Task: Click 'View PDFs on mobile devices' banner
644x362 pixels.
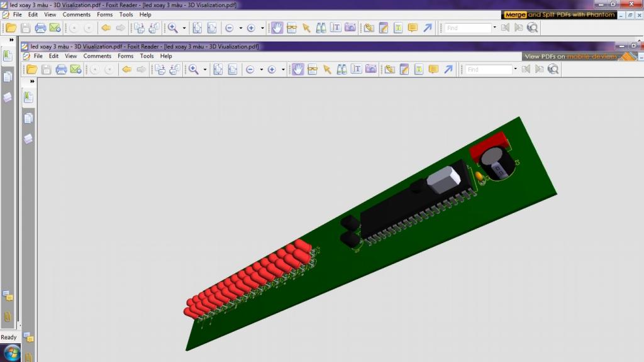Action: coord(579,56)
